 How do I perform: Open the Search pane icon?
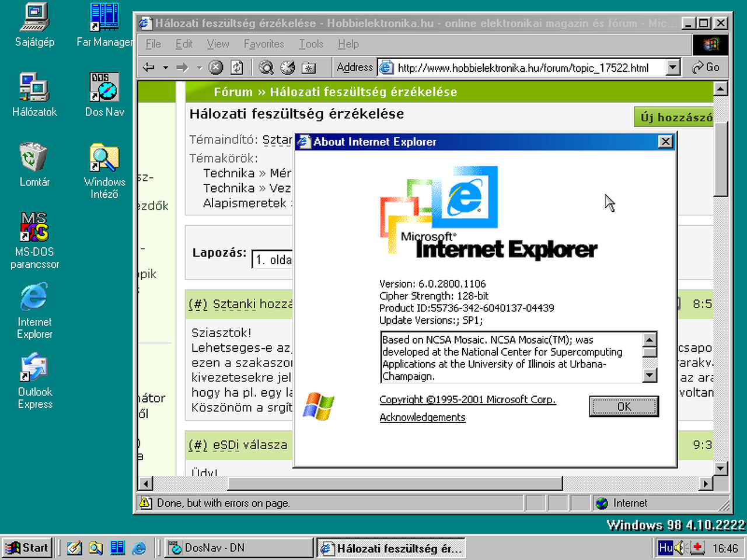point(266,68)
